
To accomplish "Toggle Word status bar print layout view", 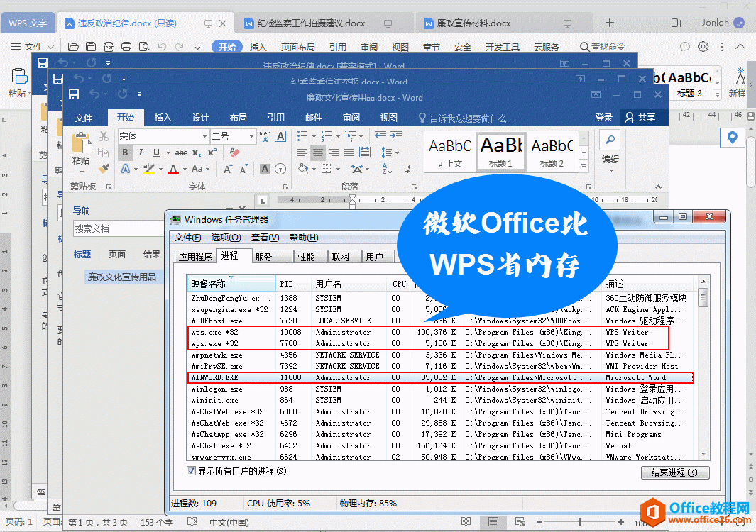I will 493,522.
